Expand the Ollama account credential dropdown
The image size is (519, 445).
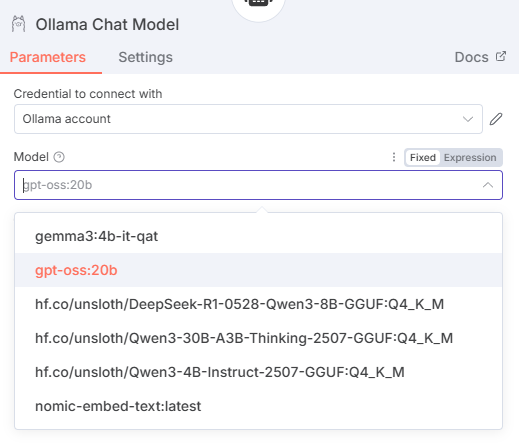point(248,119)
